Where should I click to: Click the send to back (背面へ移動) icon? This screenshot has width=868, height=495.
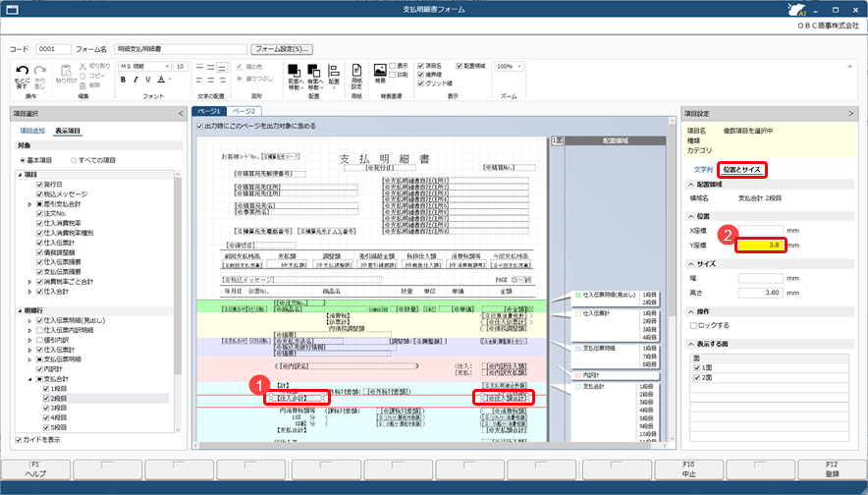(314, 71)
